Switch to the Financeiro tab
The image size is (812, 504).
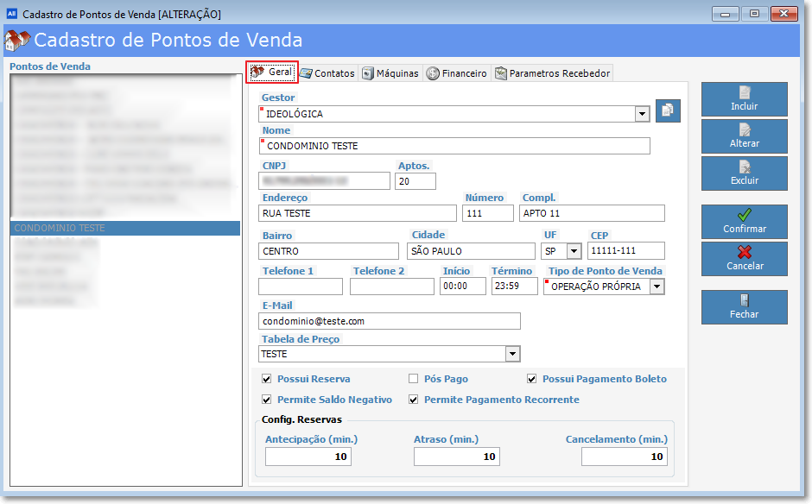456,73
